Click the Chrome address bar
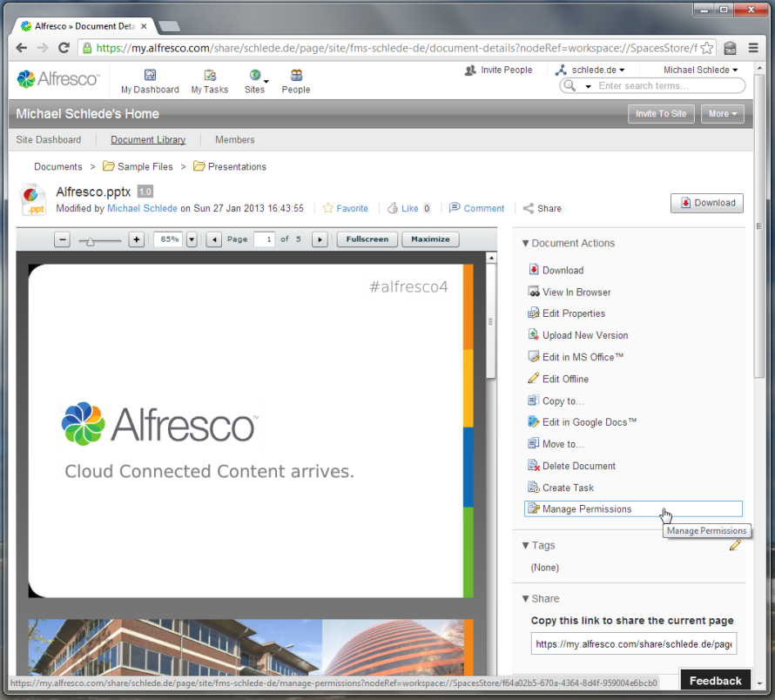Screen dimensions: 775x700 pyautogui.click(x=397, y=48)
